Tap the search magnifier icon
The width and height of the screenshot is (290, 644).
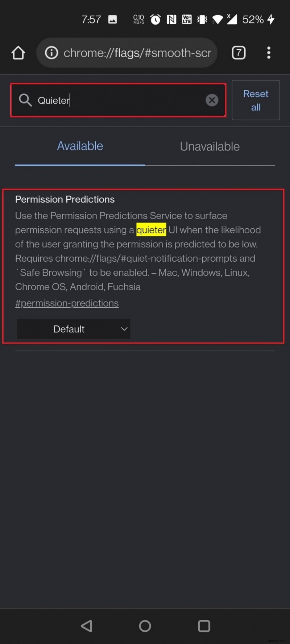click(25, 100)
